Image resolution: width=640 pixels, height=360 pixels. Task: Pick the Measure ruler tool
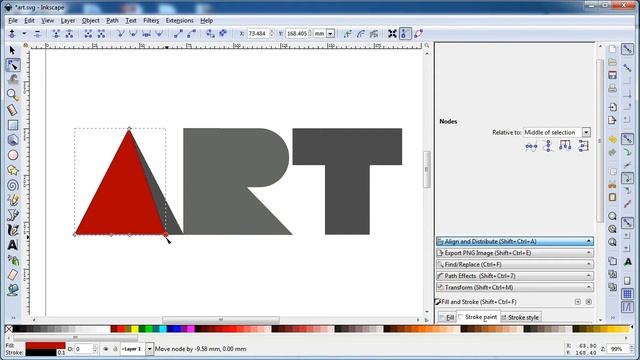pos(13,110)
